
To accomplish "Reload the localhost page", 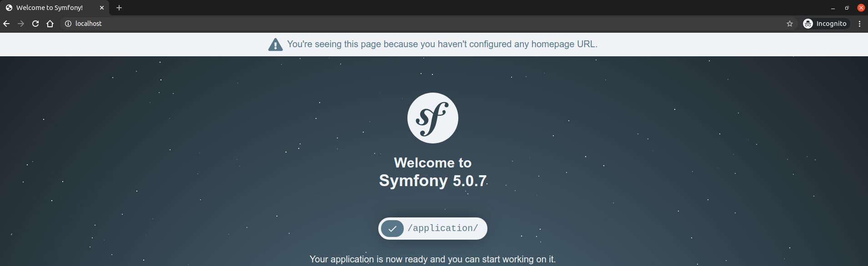I will pyautogui.click(x=35, y=24).
